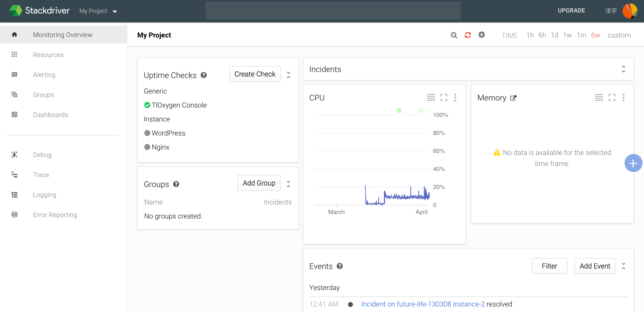Viewport: 644px width, 312px height.
Task: Show the Memory chart legend list icon
Action: pyautogui.click(x=599, y=97)
